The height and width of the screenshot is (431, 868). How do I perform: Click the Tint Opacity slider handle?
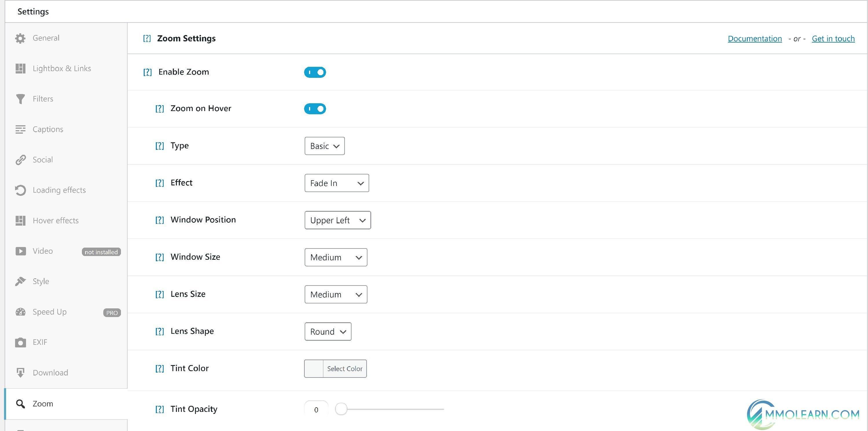341,409
